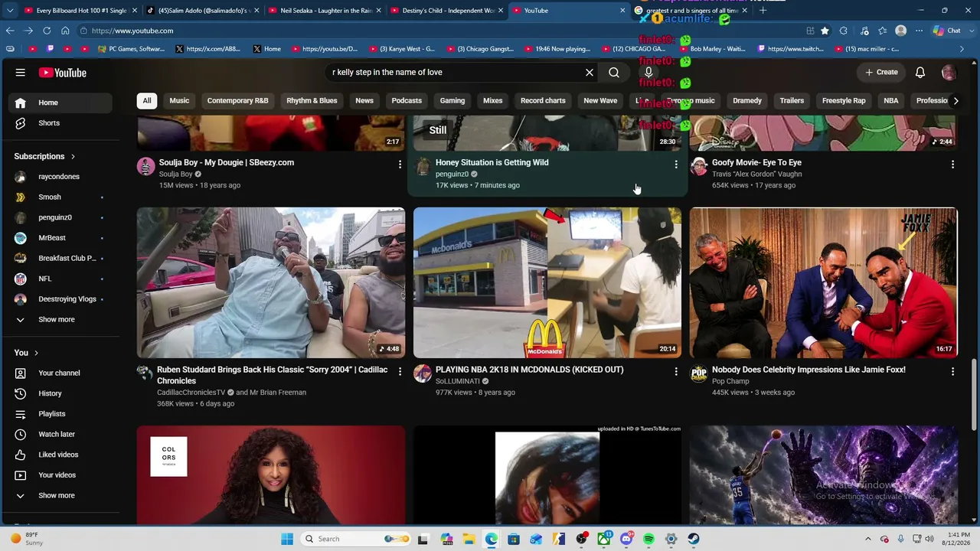
Task: Open the browser tab search dropdown
Action: (10, 11)
